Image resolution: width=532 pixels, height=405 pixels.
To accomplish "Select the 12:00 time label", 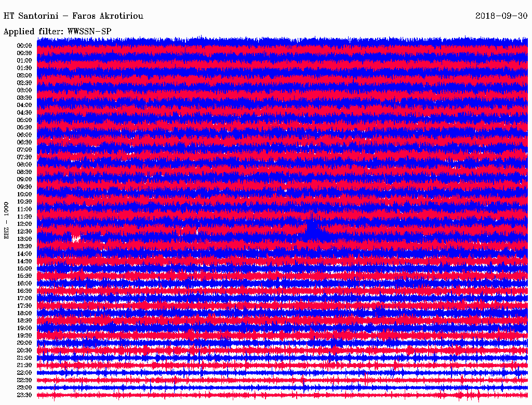I will (x=24, y=224).
